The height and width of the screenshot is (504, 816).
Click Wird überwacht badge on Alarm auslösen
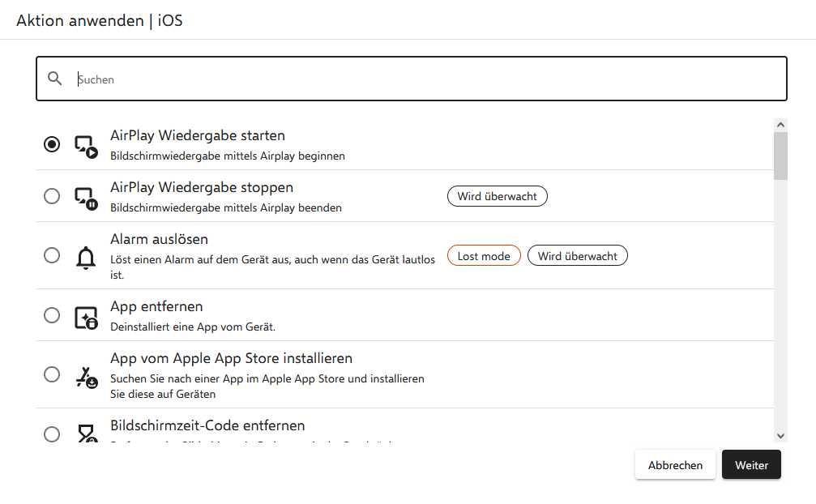pyautogui.click(x=577, y=256)
